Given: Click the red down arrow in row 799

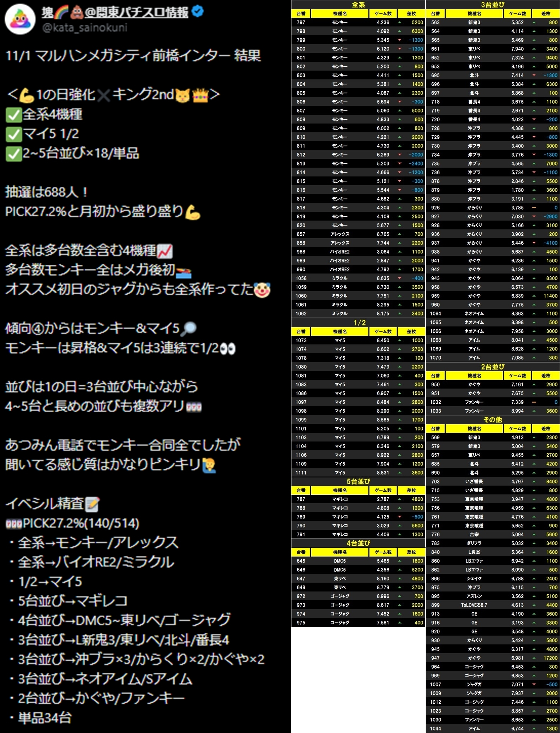Looking at the screenshot, I should (399, 40).
